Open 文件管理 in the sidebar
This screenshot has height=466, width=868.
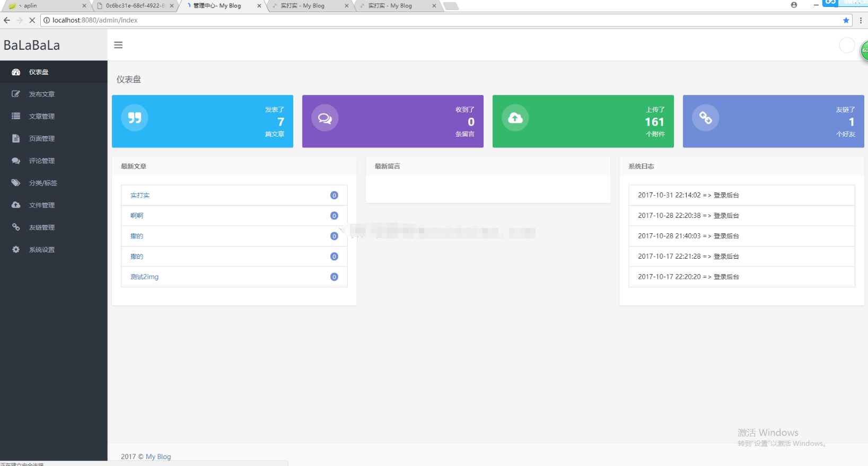click(54, 205)
